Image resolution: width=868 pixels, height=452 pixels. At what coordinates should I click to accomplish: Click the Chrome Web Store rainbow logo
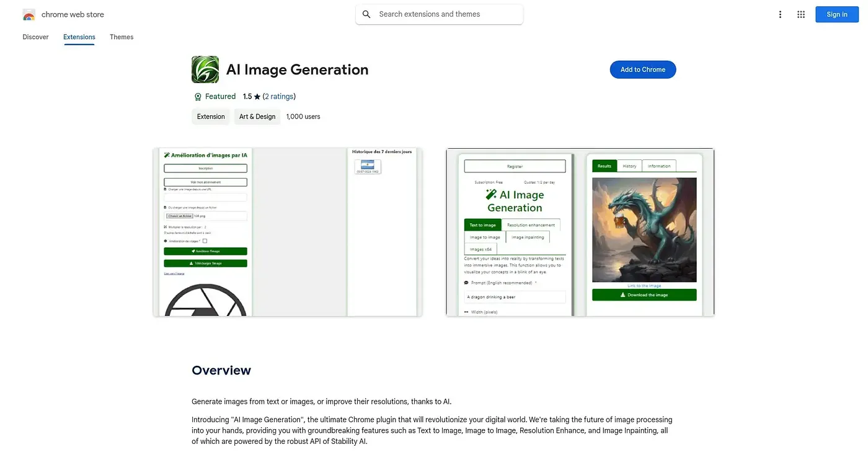29,14
